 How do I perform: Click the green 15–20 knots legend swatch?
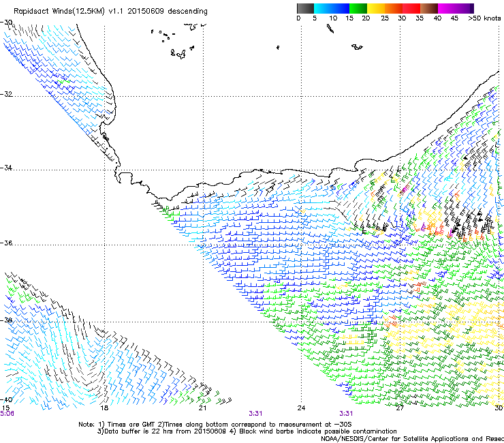pos(358,8)
